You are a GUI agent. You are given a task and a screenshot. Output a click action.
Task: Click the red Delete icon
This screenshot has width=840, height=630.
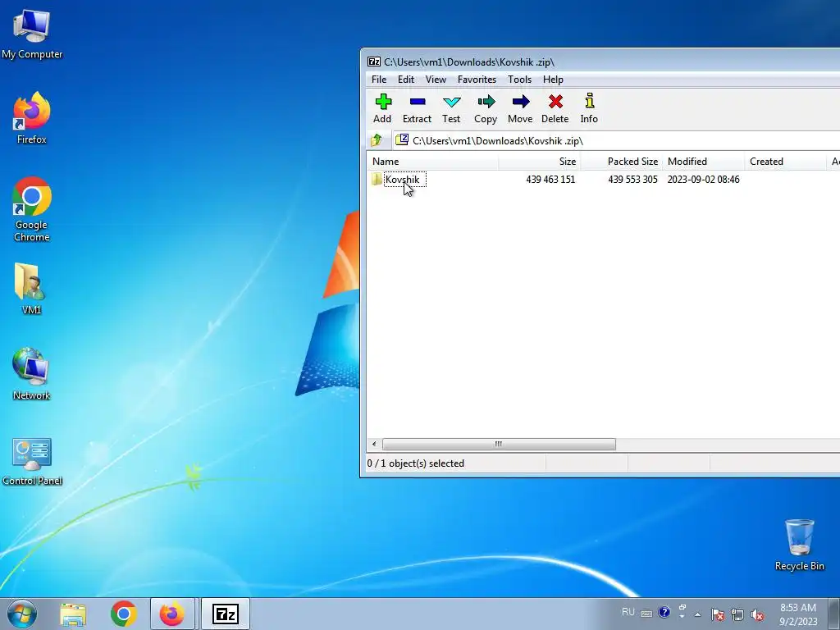(x=555, y=109)
